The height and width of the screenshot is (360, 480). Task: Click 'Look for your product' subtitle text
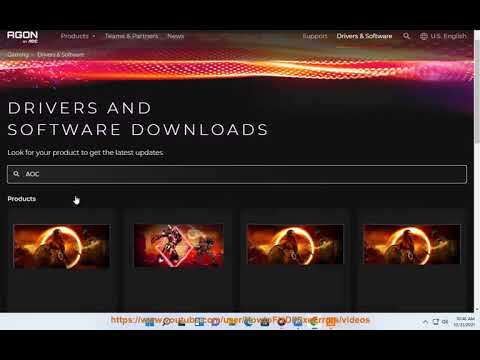click(86, 153)
